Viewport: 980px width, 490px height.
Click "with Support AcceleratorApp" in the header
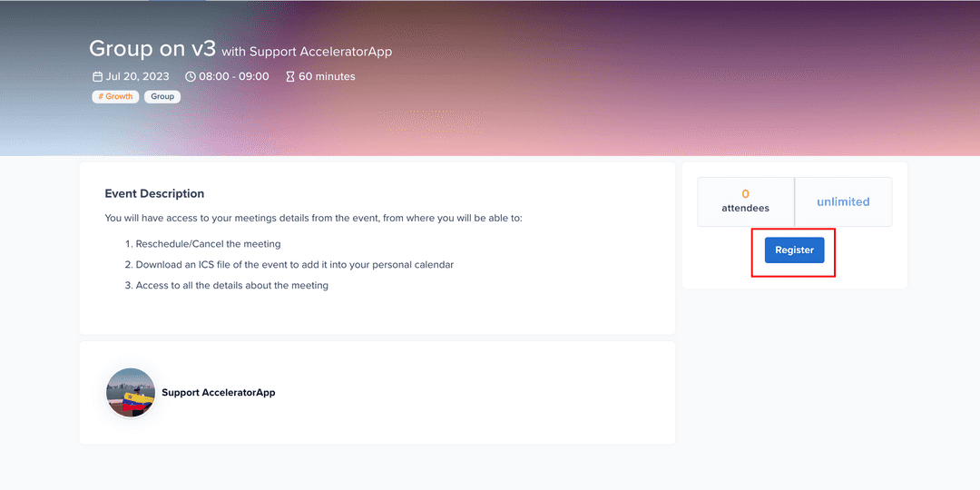coord(307,52)
